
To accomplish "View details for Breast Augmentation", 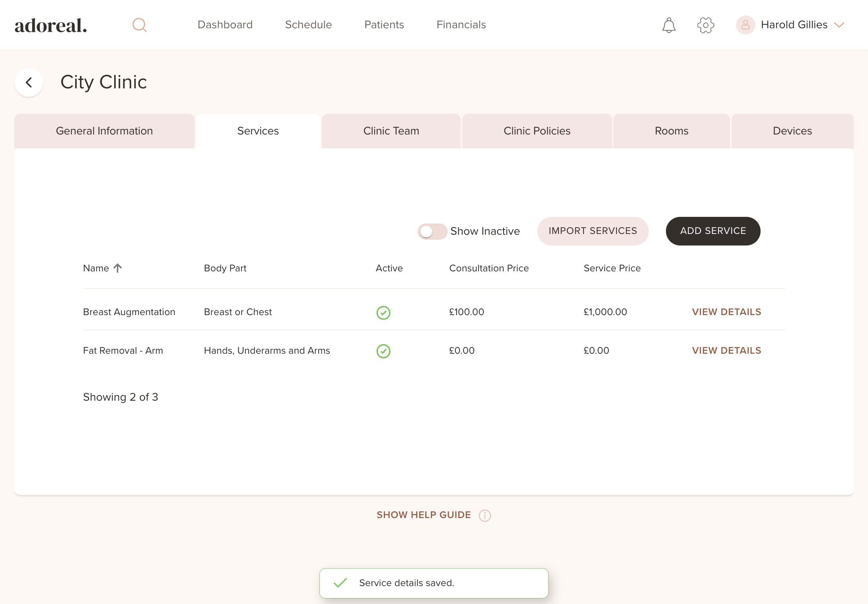I will click(x=726, y=312).
